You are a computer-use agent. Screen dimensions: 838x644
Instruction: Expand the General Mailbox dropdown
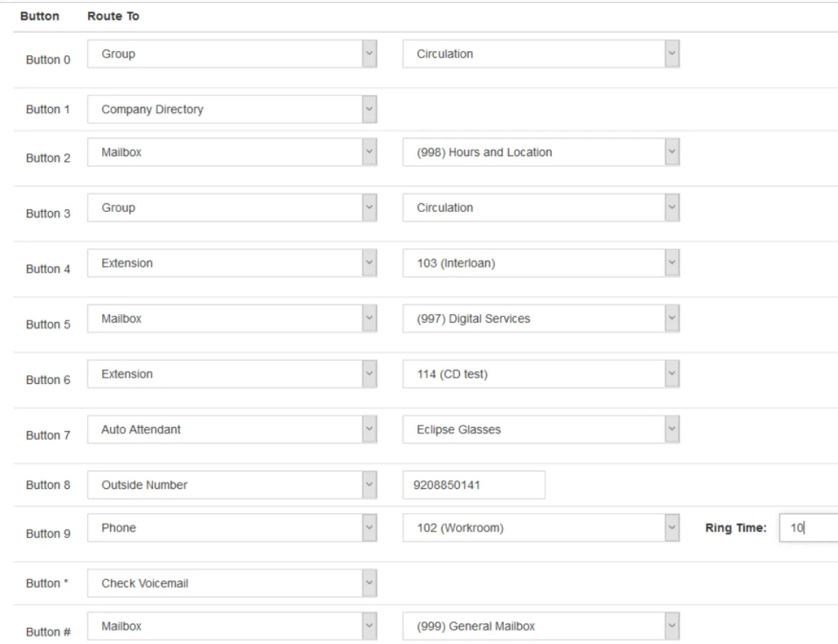point(541,626)
